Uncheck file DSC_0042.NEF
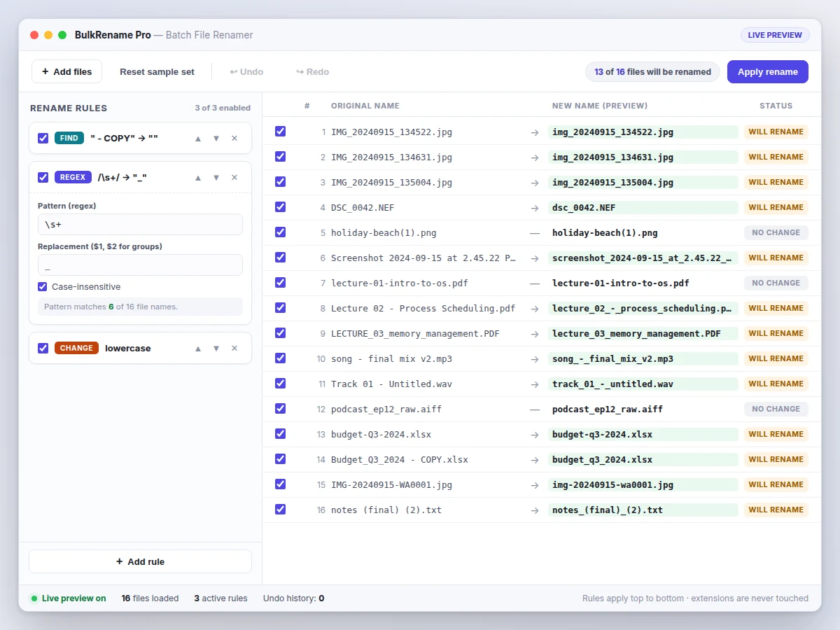 point(281,207)
